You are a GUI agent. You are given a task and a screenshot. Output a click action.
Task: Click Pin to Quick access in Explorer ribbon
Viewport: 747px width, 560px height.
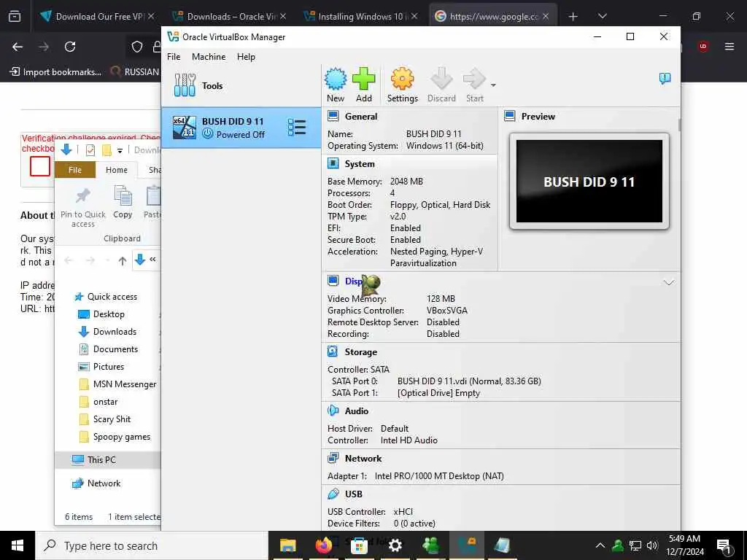tap(83, 207)
